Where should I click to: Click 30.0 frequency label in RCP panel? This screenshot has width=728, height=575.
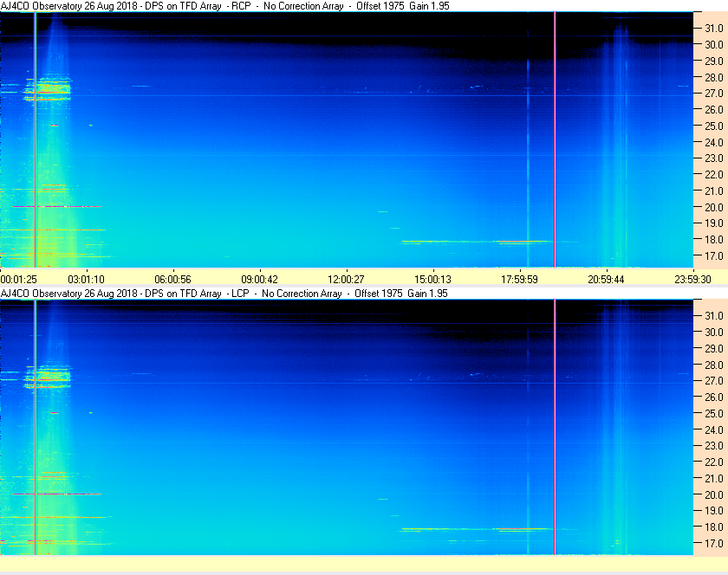[714, 44]
